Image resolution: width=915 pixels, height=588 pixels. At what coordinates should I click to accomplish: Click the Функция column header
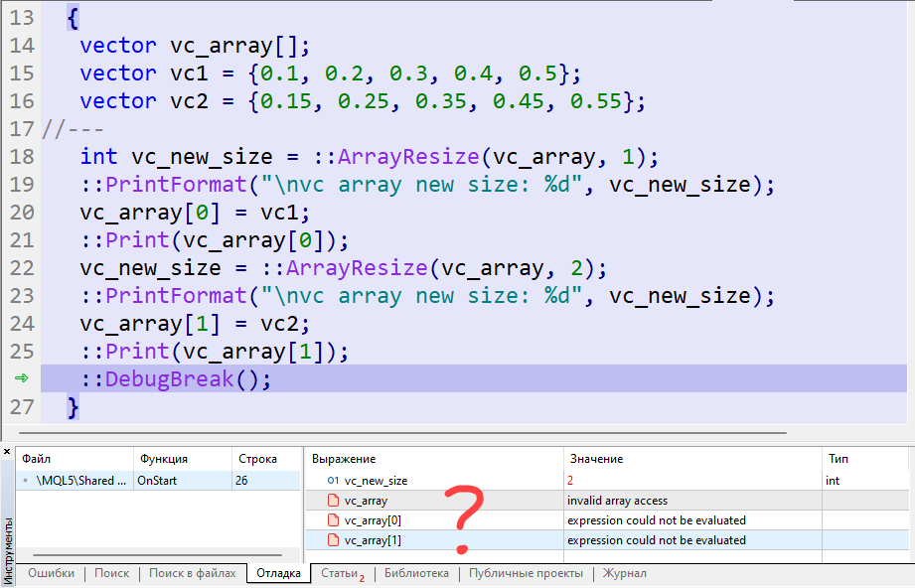coord(183,459)
